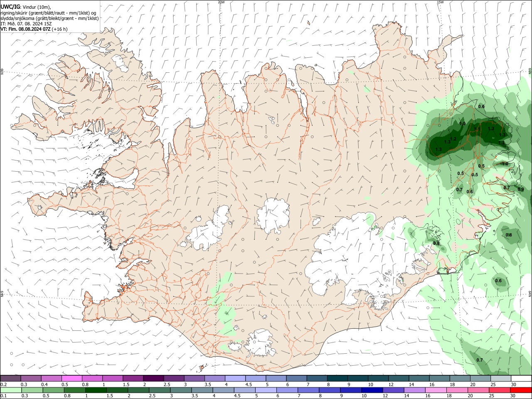This screenshot has width=532, height=399.
Task: Click the 'slydda/snjókoma' legend description line
Action: point(49,18)
